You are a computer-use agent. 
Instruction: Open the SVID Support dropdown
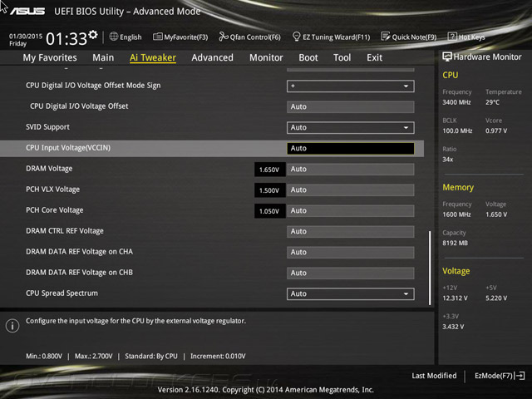tap(351, 127)
